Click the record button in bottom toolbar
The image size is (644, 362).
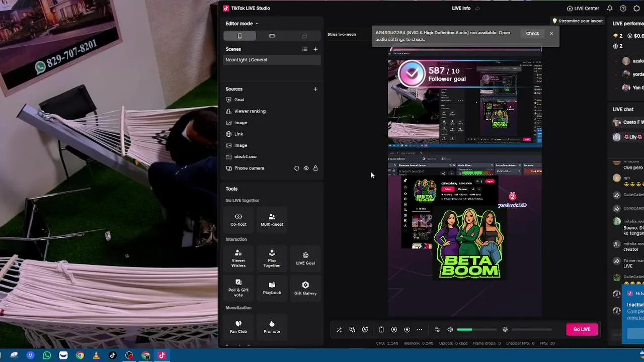[394, 330]
